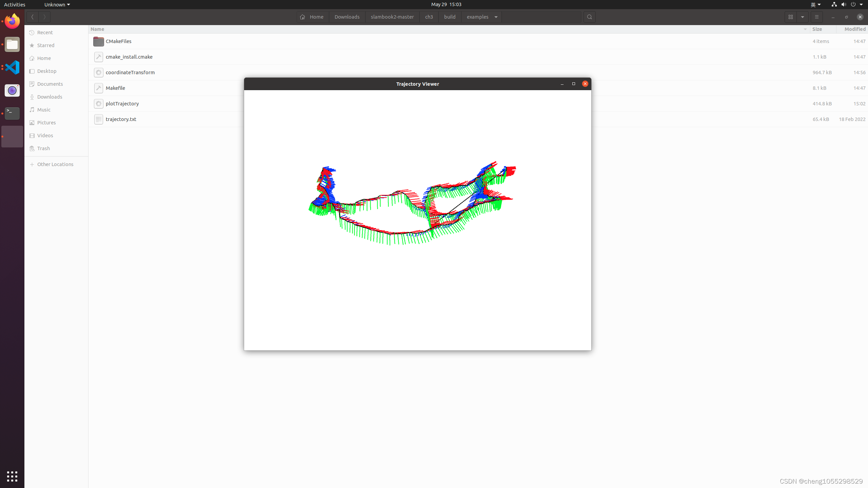The width and height of the screenshot is (868, 488).
Task: Open the view options dropdown arrow
Action: pyautogui.click(x=802, y=17)
